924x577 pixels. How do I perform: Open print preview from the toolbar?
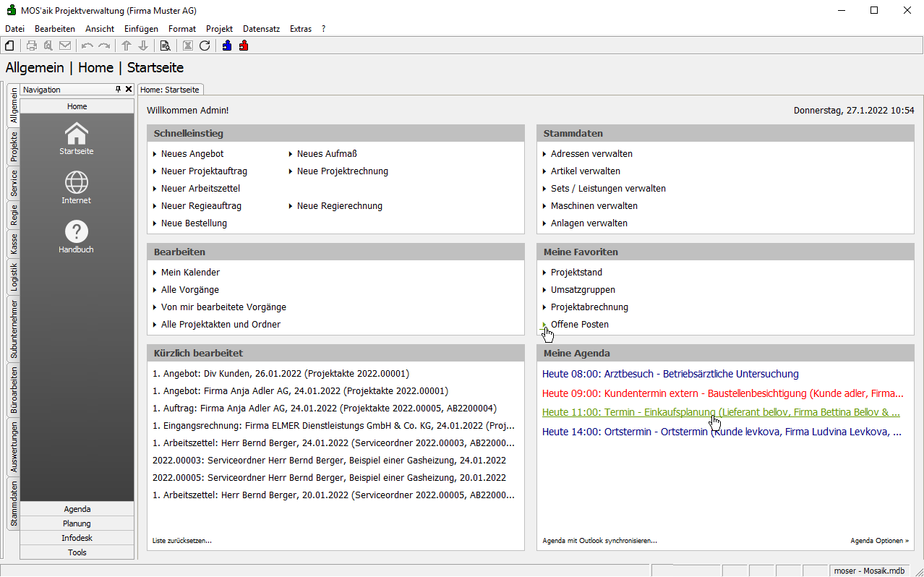pyautogui.click(x=48, y=46)
